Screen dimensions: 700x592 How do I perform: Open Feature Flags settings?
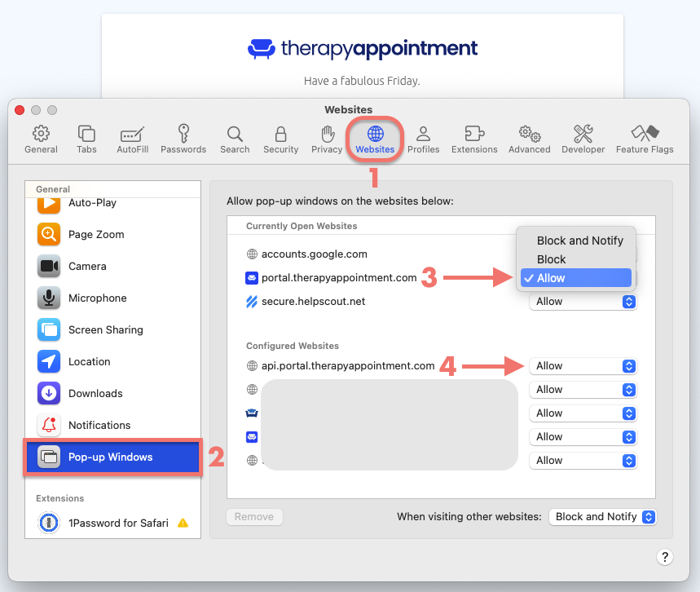[x=645, y=139]
